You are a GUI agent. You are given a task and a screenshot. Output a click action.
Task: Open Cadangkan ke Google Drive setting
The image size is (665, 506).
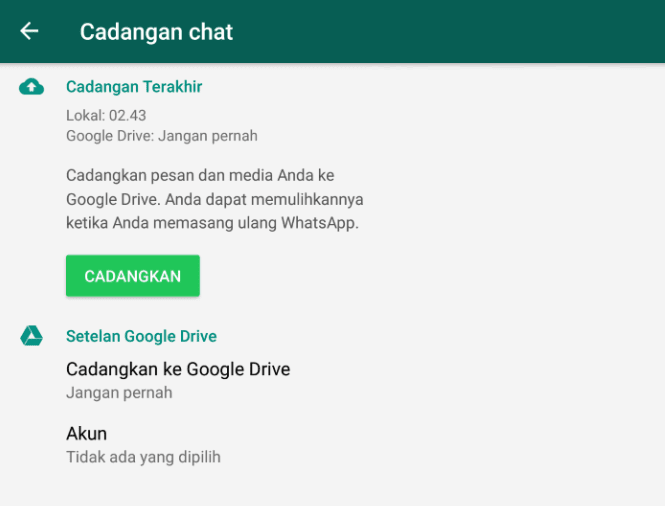click(x=332, y=380)
